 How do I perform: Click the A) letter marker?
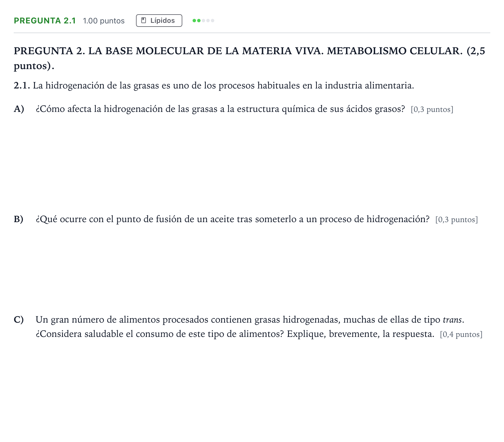(19, 109)
